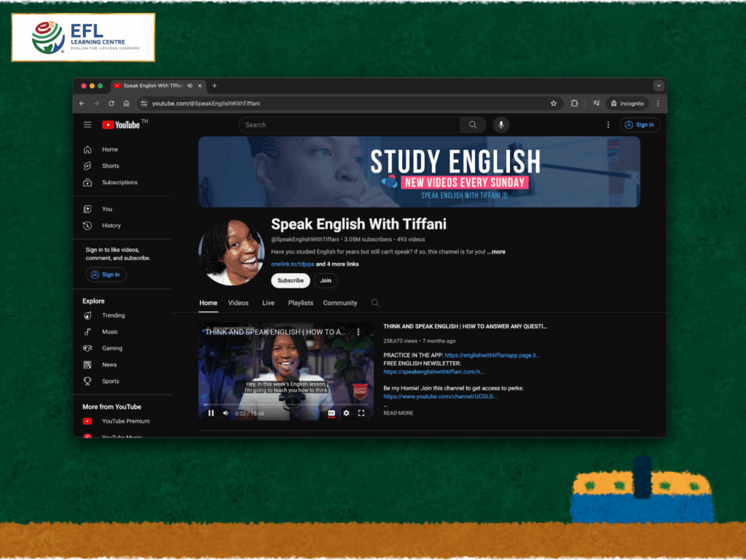The image size is (746, 560).
Task: Open the featured video's three-dot menu
Action: (x=358, y=332)
